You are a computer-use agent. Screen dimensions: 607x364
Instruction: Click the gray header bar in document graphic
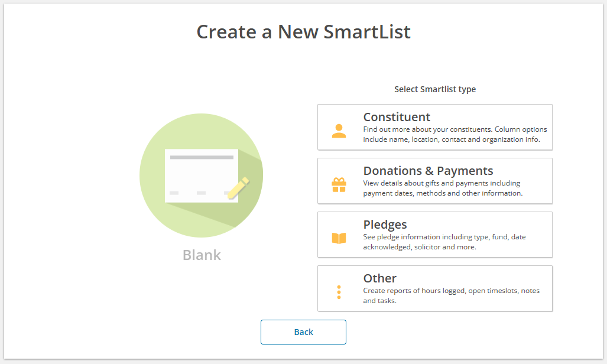point(202,157)
